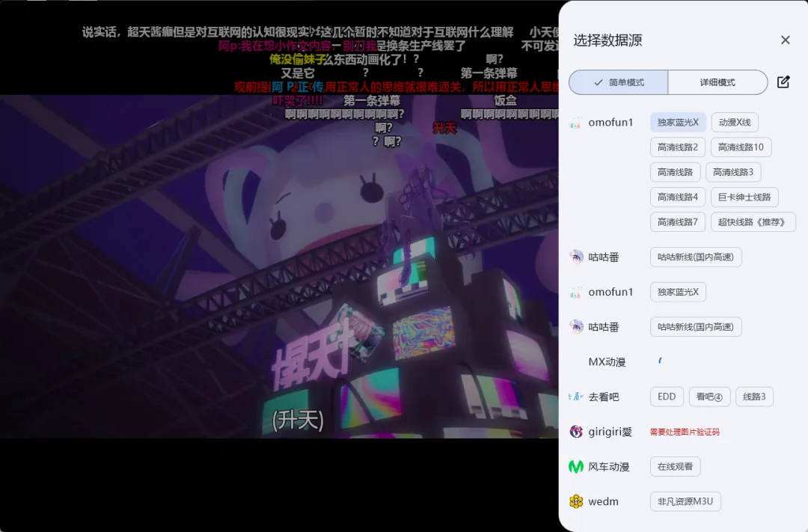Click the (升天) subtitle in video
Image resolution: width=808 pixels, height=532 pixels.
point(298,420)
